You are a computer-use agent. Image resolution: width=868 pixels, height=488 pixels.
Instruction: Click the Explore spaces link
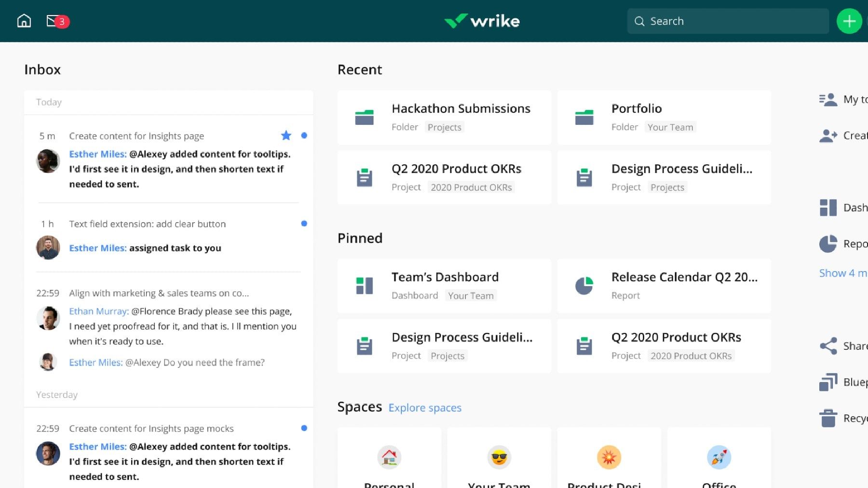coord(425,408)
